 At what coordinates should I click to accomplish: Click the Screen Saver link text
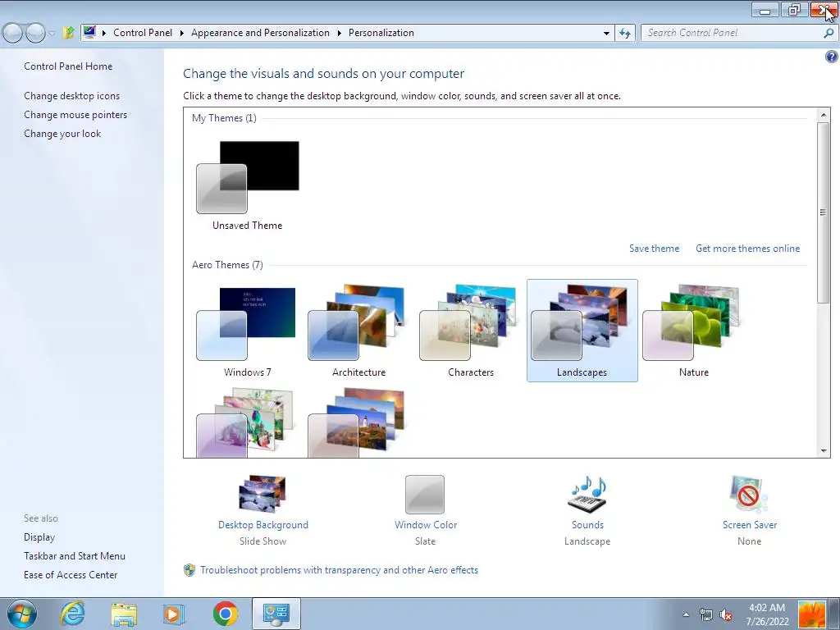click(750, 525)
